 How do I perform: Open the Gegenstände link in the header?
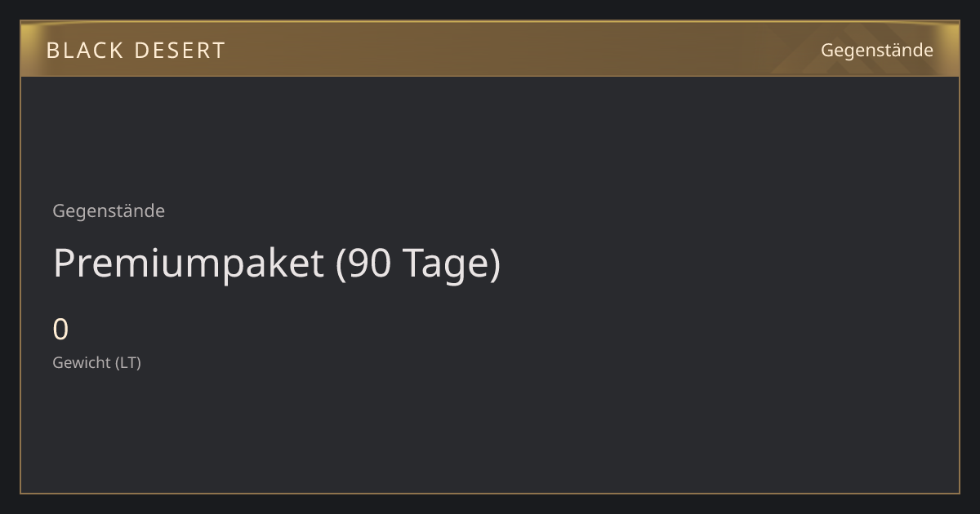876,51
